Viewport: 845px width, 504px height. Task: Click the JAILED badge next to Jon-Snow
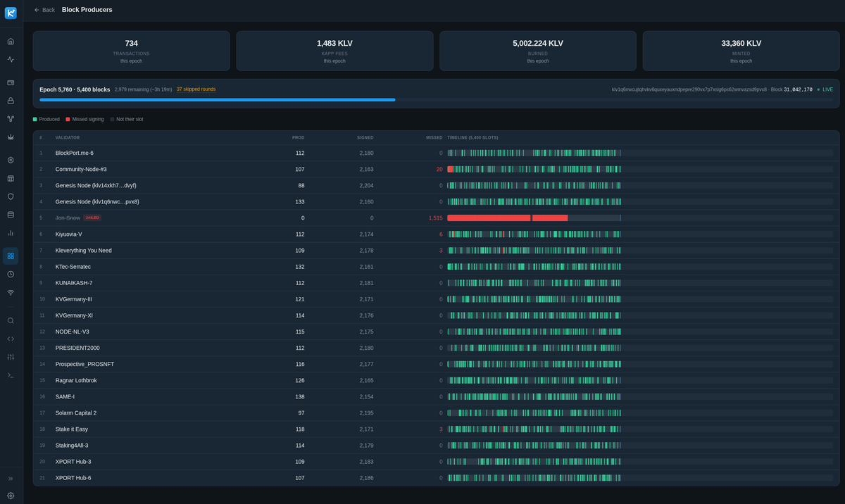click(92, 218)
